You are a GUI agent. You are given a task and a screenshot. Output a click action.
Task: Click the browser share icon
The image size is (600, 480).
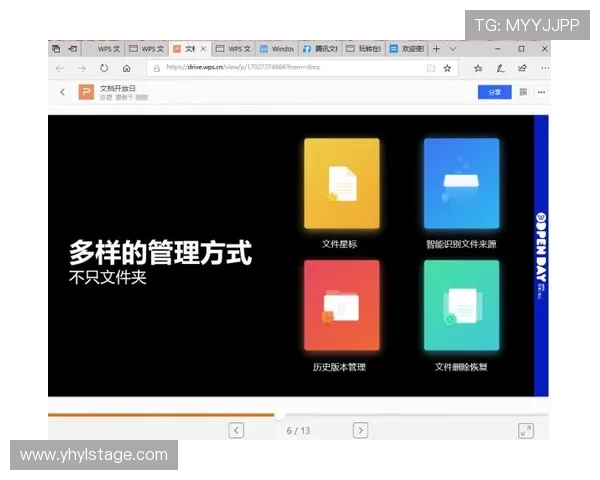[522, 68]
